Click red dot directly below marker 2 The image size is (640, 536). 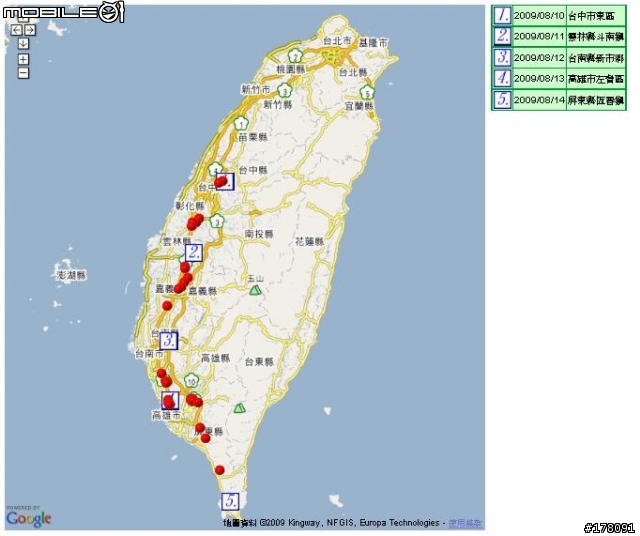point(185,267)
